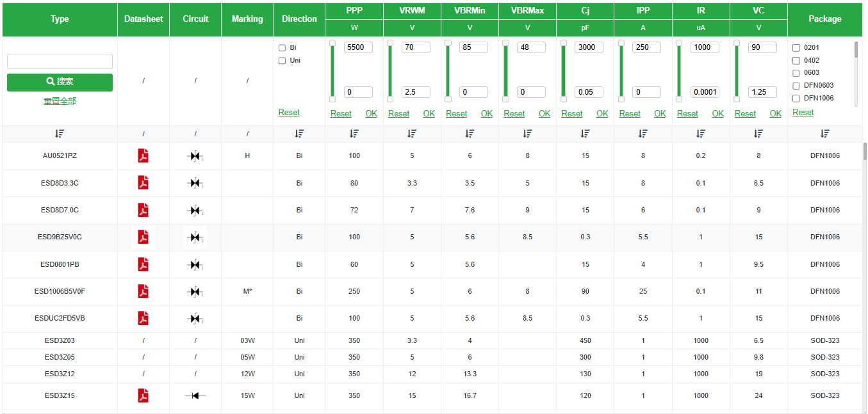Sort by Package column icon
This screenshot has height=414, width=868.
point(824,134)
